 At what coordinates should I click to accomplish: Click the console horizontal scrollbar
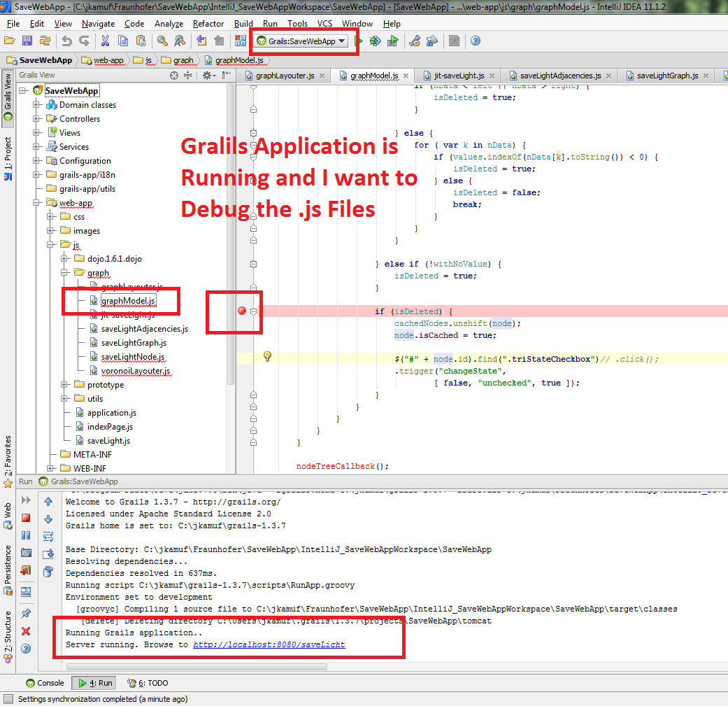coord(197,667)
